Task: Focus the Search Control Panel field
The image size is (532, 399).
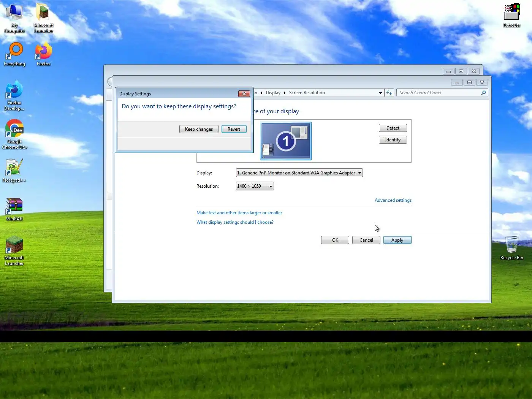Action: point(438,93)
